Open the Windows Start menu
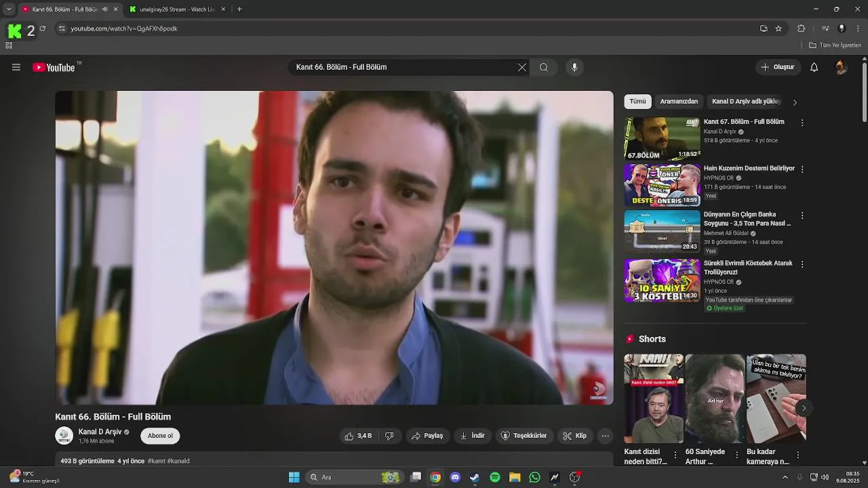868x488 pixels. (294, 477)
